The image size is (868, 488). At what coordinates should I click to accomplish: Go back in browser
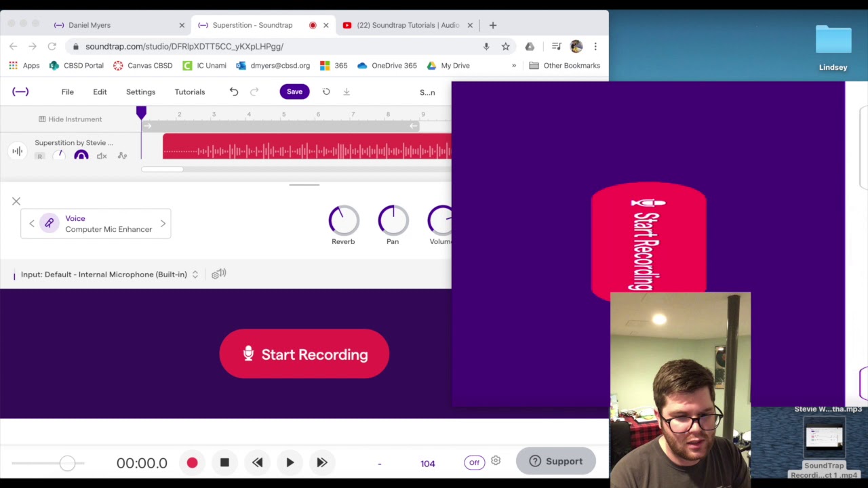click(14, 46)
